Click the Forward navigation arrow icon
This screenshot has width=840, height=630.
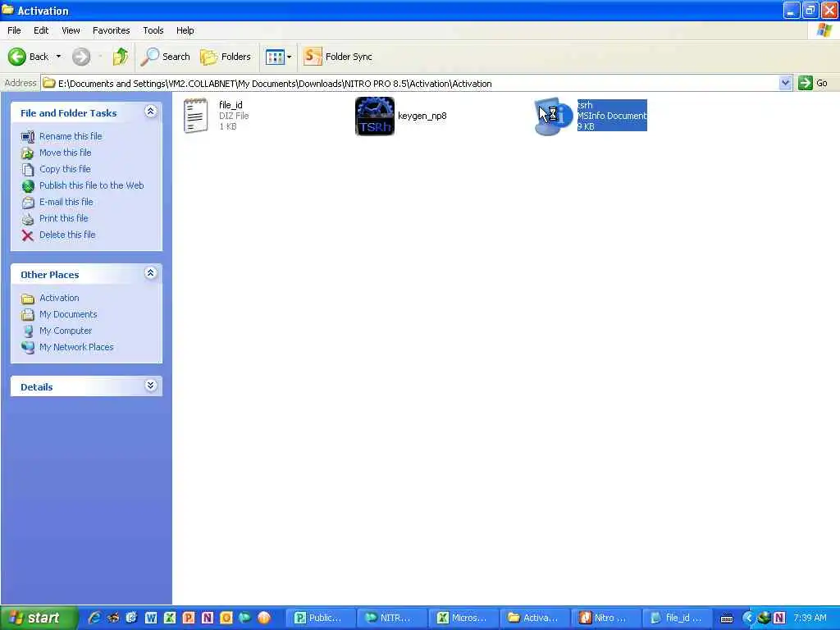[x=81, y=57]
